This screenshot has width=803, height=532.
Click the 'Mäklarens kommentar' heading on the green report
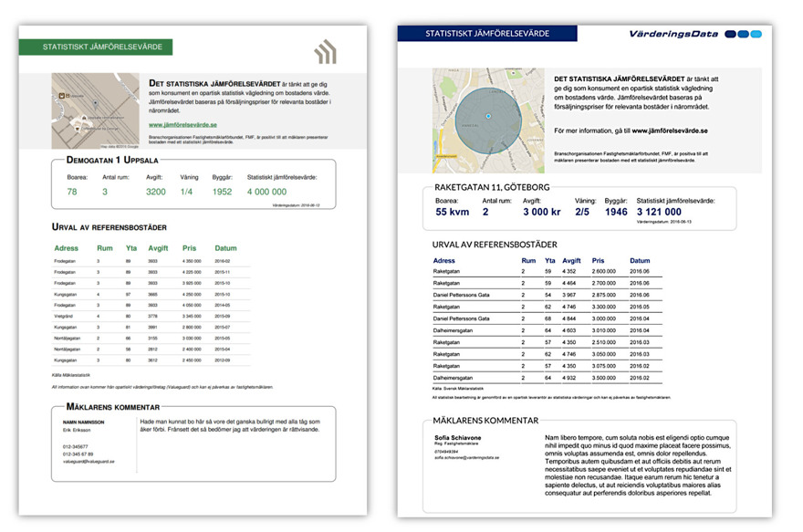(x=113, y=407)
